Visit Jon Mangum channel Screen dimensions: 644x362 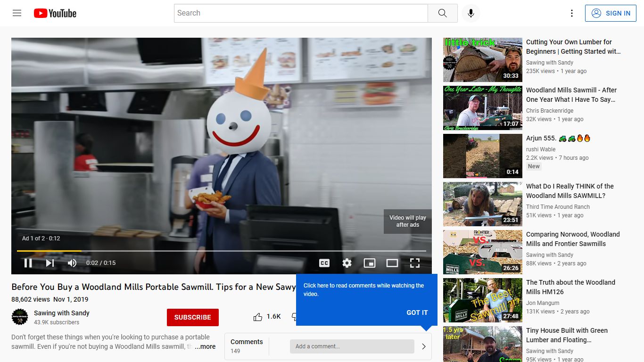tap(543, 303)
